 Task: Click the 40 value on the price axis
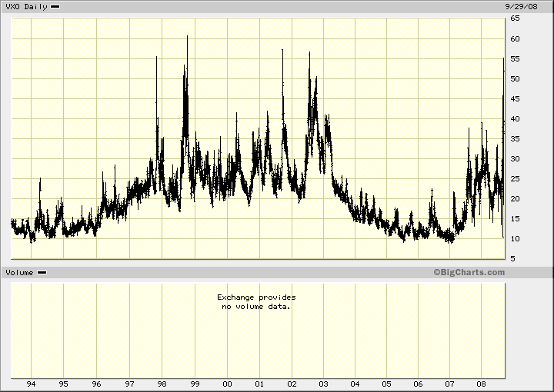(x=515, y=119)
